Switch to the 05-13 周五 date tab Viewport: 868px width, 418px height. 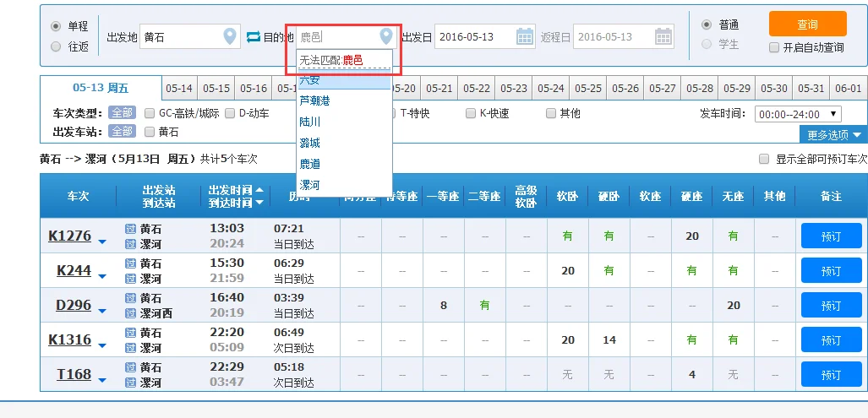(x=101, y=88)
